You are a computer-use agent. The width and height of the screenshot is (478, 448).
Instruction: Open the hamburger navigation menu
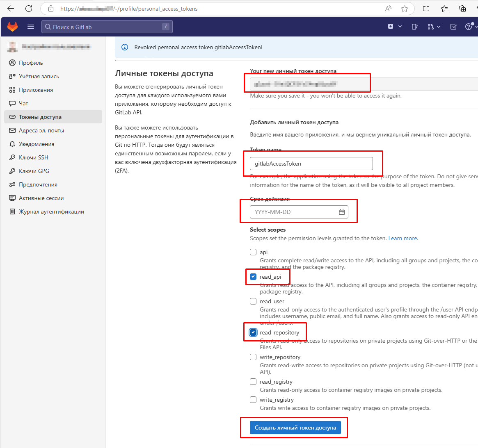[31, 27]
